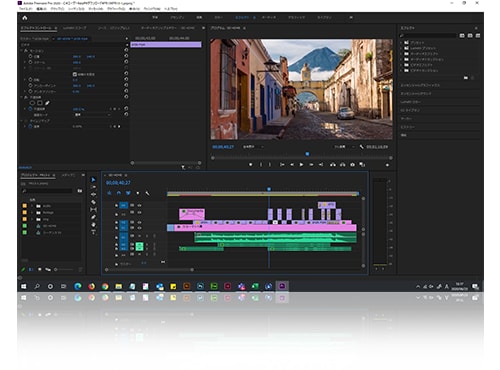Screen dimensions: 500x370
Task: Pick the free draw bezier mask pen
Action: pos(47,103)
